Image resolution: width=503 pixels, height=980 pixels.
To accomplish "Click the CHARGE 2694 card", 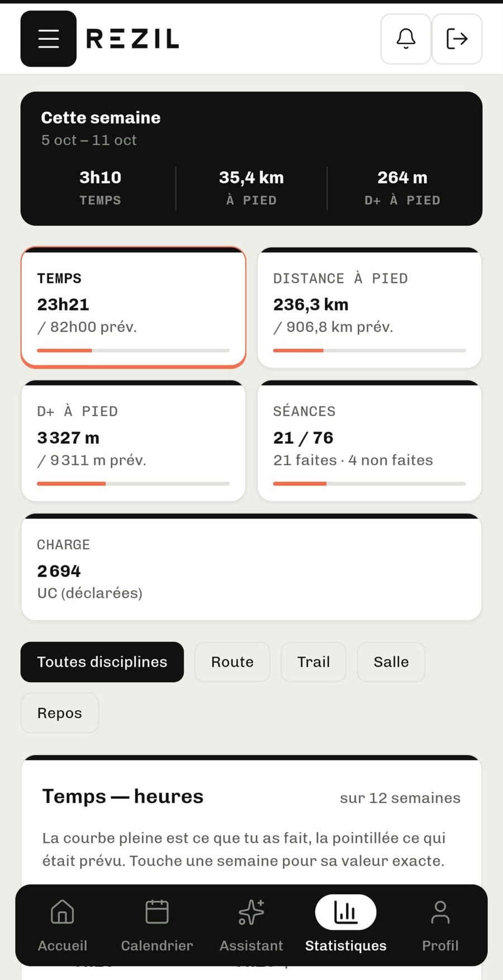I will (x=251, y=567).
